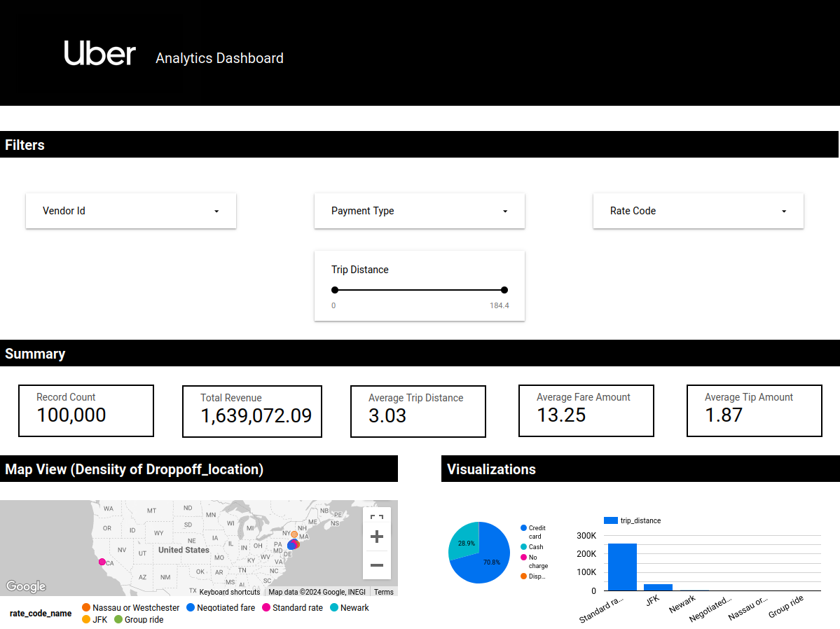Open the Vendor Id filter dropdown
This screenshot has width=840, height=629.
130,210
